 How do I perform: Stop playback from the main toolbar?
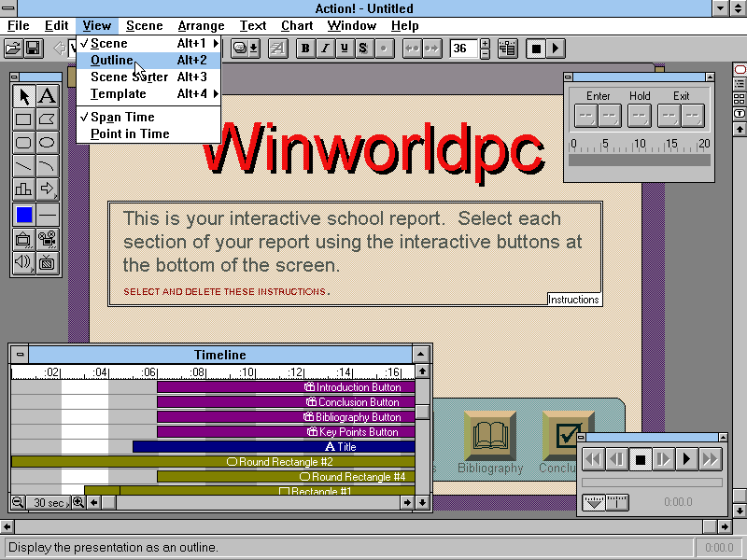click(536, 49)
